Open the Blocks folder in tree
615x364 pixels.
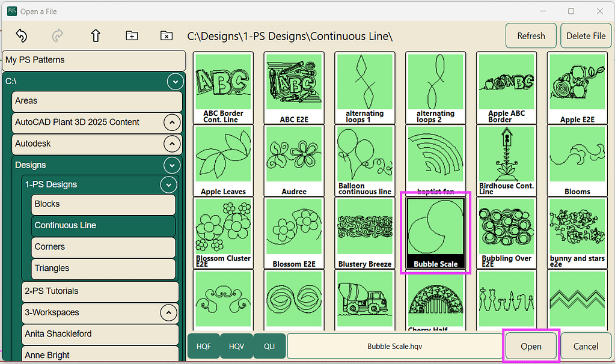point(103,204)
